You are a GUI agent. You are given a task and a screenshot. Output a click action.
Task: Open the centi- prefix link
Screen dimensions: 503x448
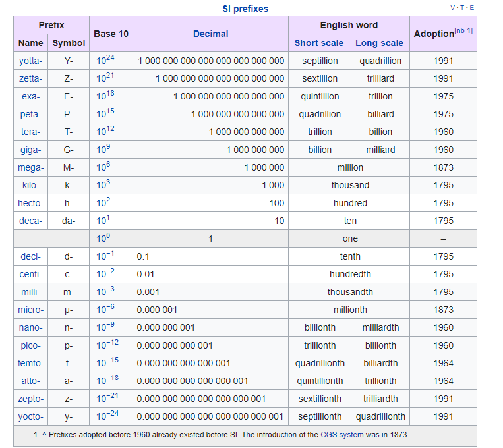tap(31, 274)
